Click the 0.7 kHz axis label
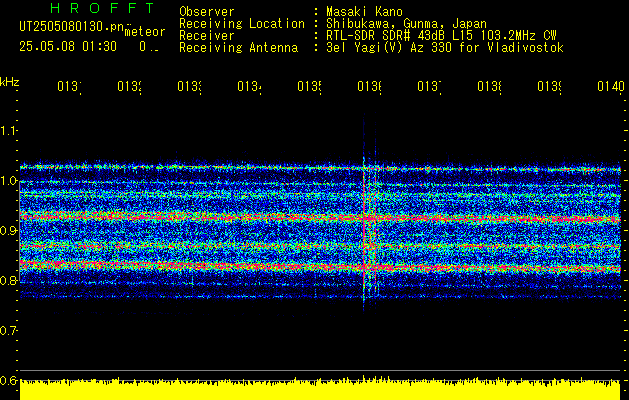The width and height of the screenshot is (629, 400). pyautogui.click(x=8, y=331)
